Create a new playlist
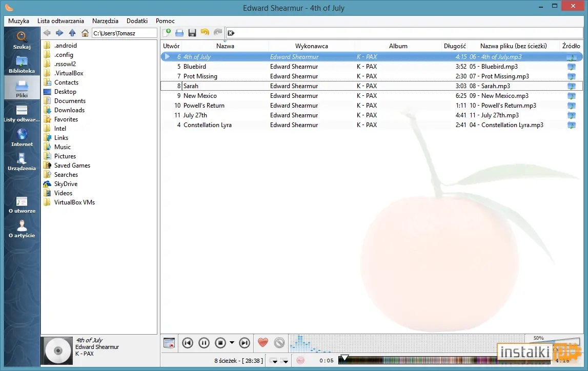 click(x=167, y=33)
